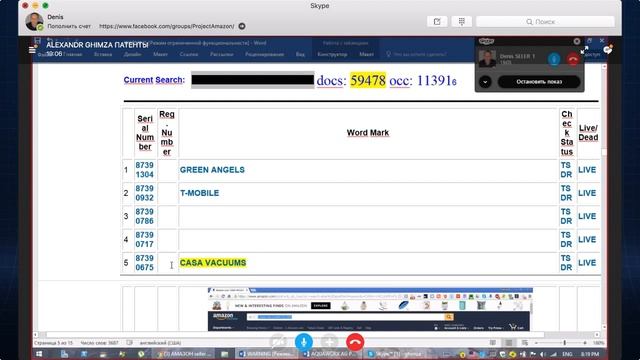The image size is (640, 360).
Task: Select the read mode view icon in status bar
Action: coord(493,343)
